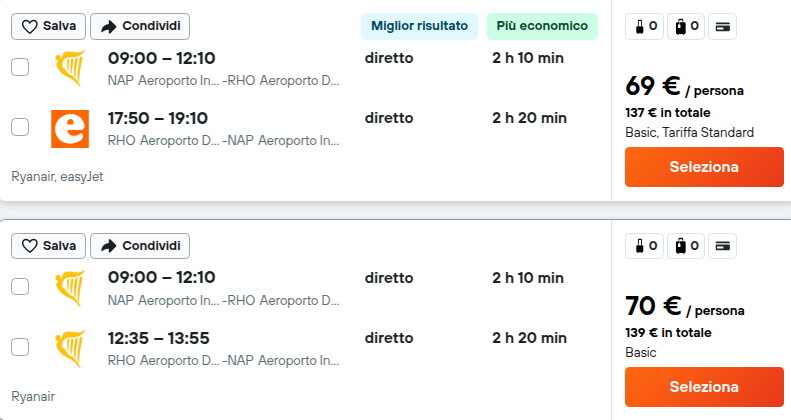Screen dimensions: 791x420
Task: Click the heart icon in the first result's Salva button
Action: [x=30, y=26]
